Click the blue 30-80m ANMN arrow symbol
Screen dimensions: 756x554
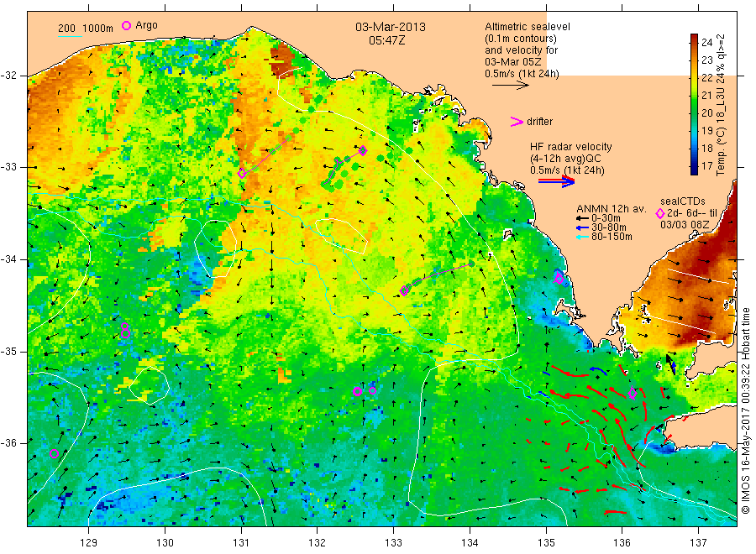(582, 227)
